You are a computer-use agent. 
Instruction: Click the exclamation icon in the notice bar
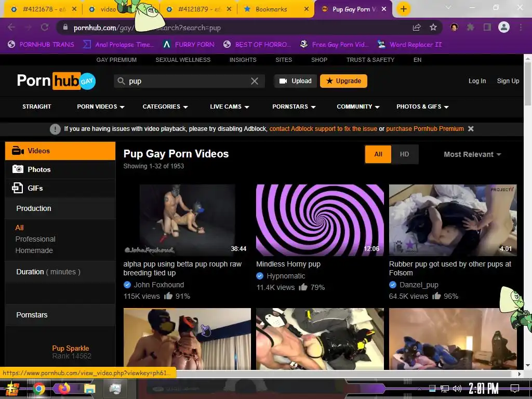[x=55, y=129]
